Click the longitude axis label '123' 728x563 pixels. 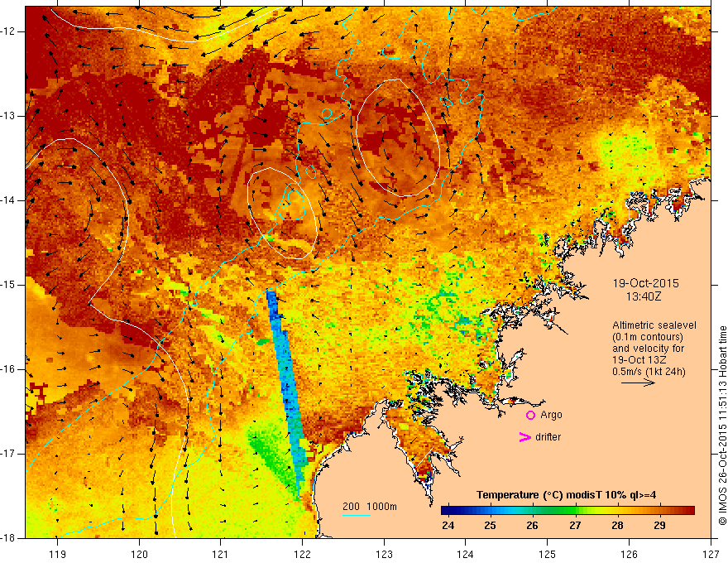[x=384, y=554]
